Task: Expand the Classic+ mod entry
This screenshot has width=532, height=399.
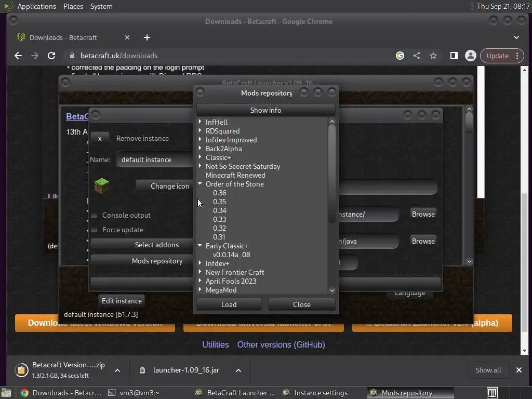Action: (x=200, y=157)
